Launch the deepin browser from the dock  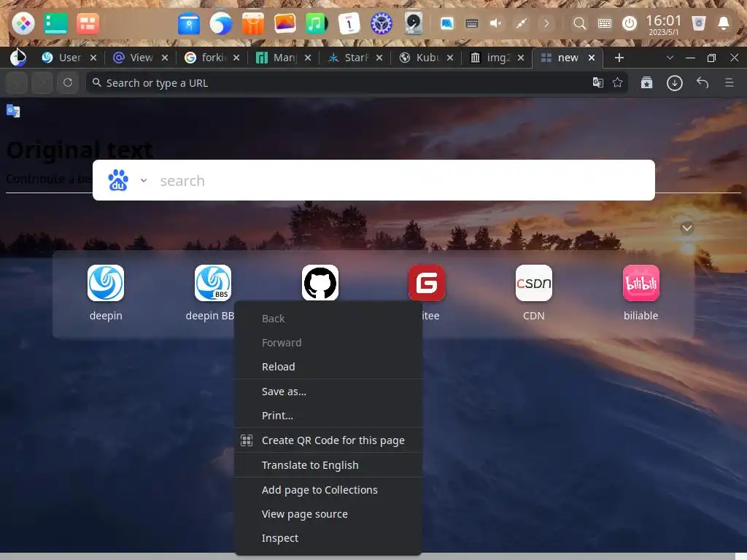point(220,23)
